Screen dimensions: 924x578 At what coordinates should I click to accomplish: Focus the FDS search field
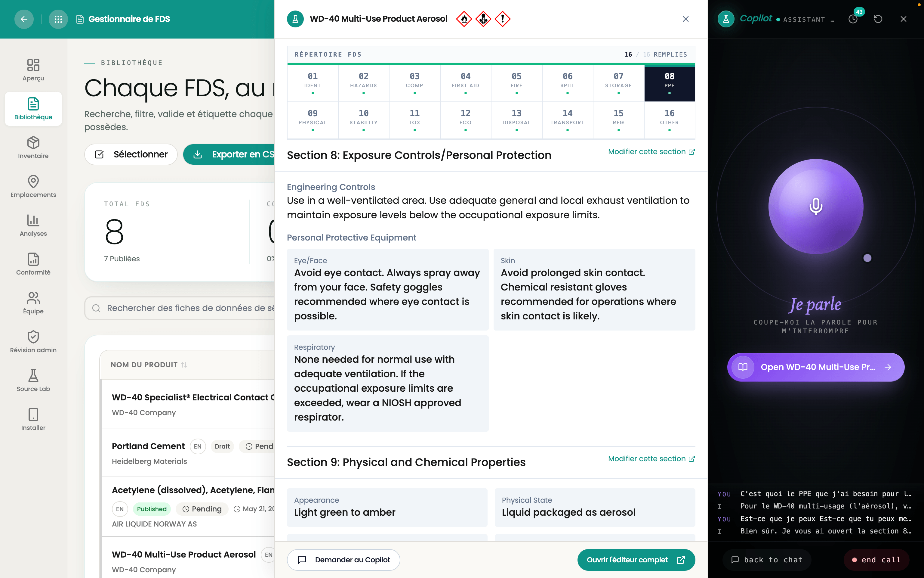tap(180, 308)
